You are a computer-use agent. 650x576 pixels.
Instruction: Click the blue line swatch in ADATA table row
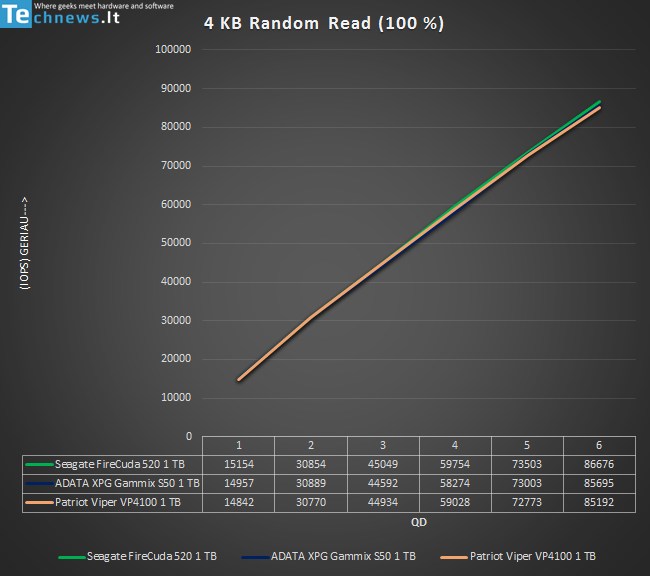38,482
